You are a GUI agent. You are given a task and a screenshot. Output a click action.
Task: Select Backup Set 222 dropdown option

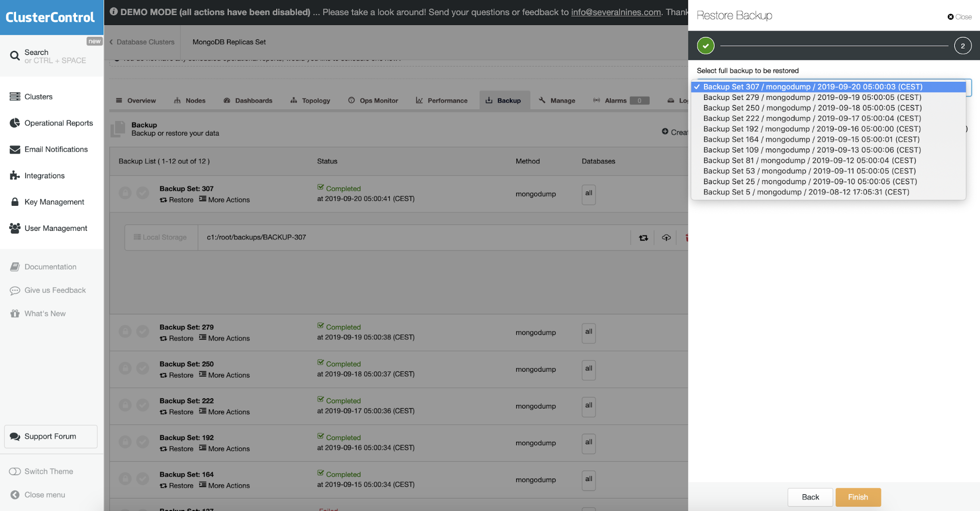(x=829, y=119)
